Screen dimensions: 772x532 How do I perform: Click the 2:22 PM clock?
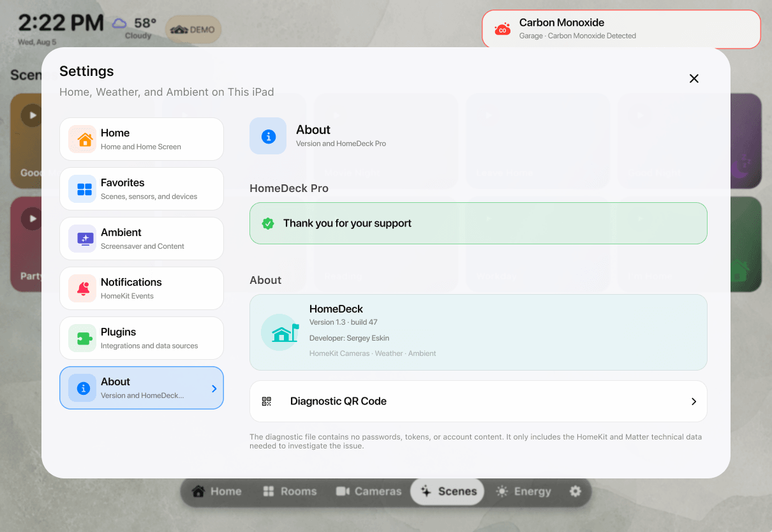61,24
